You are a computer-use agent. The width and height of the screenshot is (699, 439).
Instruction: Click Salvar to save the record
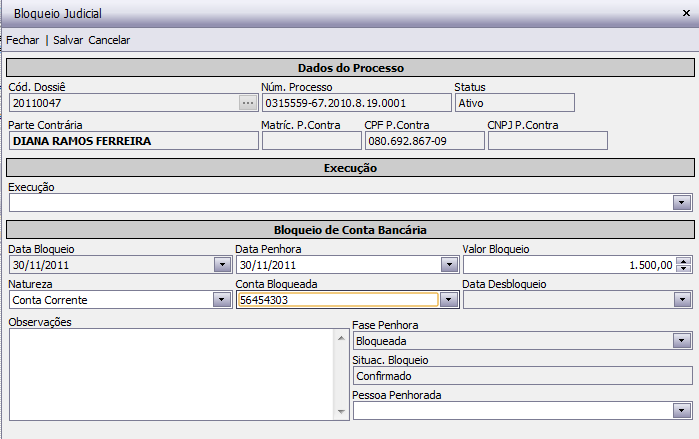68,40
